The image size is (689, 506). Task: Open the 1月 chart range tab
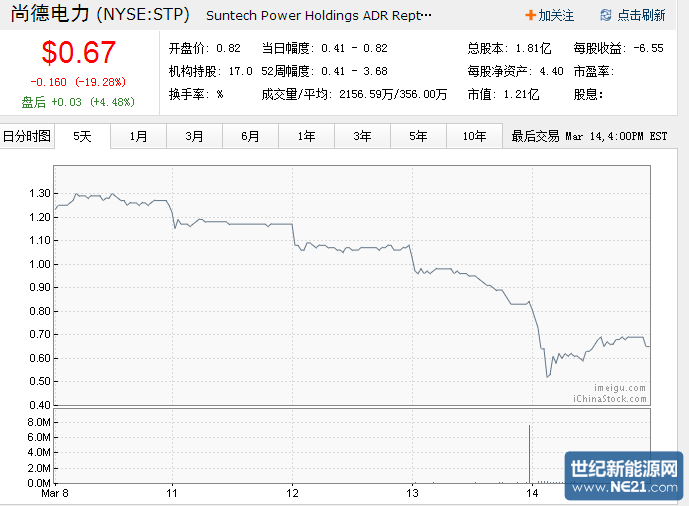(139, 136)
